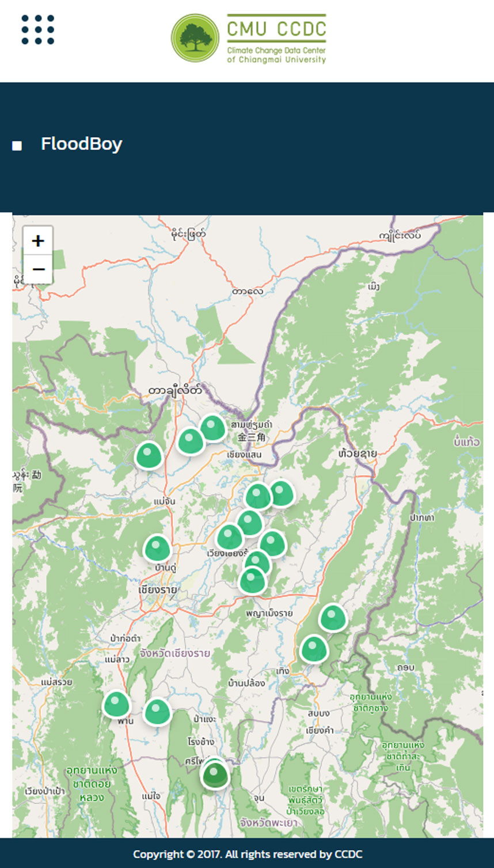Screen dimensions: 494x868
Task: Zoom in on the map
Action: (x=38, y=241)
